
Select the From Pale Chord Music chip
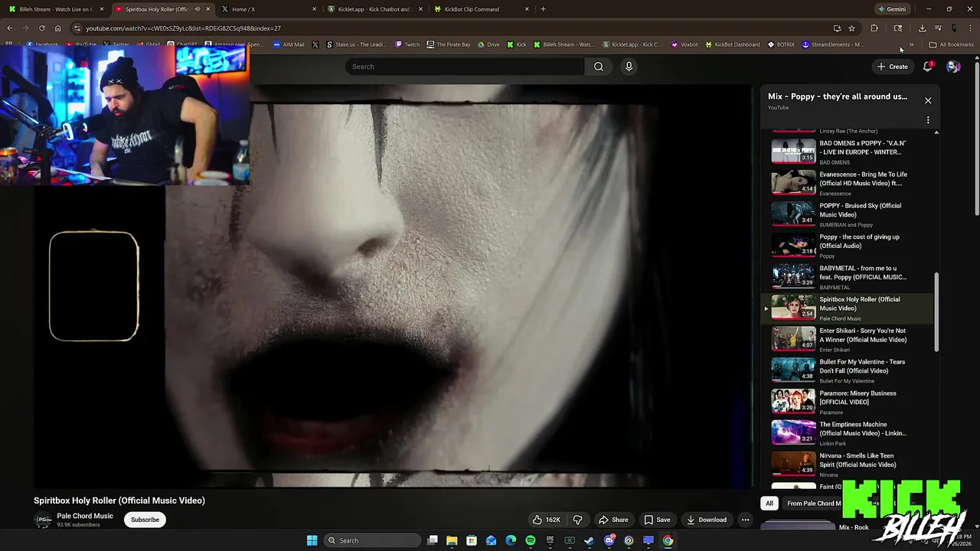coord(813,503)
